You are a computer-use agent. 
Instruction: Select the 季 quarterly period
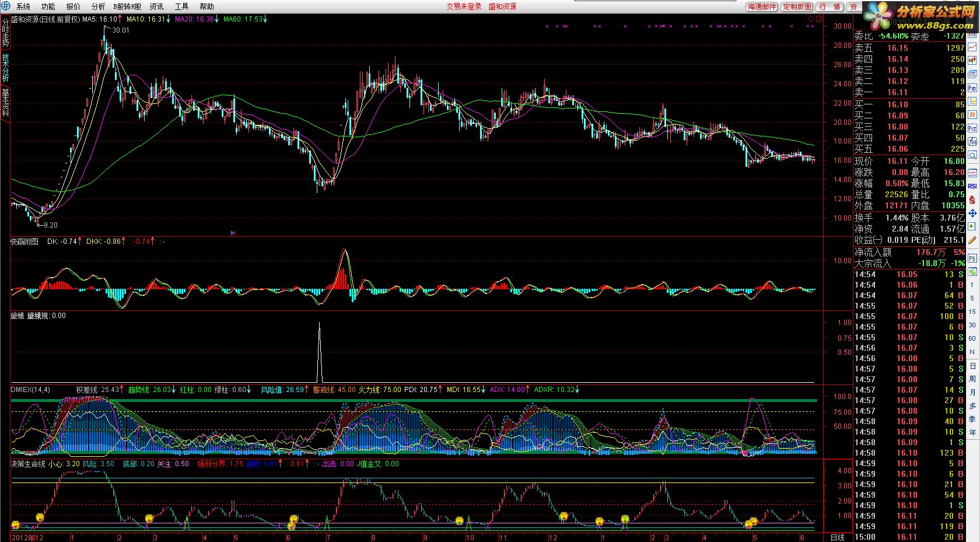coord(972,419)
